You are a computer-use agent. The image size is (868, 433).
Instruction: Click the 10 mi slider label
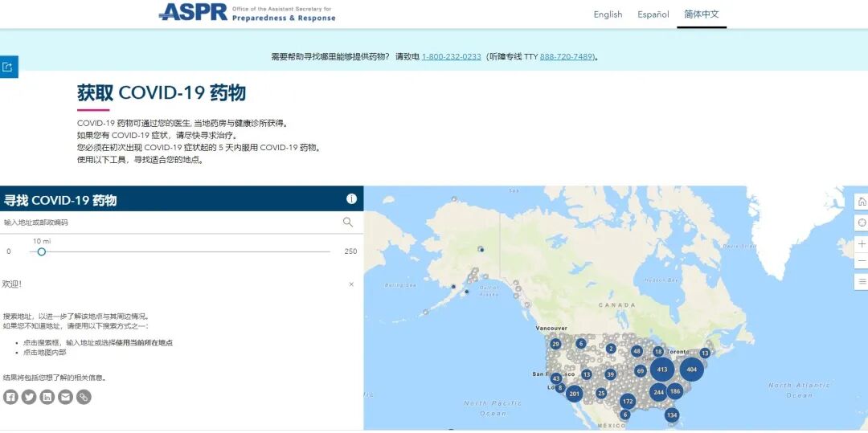coord(42,241)
